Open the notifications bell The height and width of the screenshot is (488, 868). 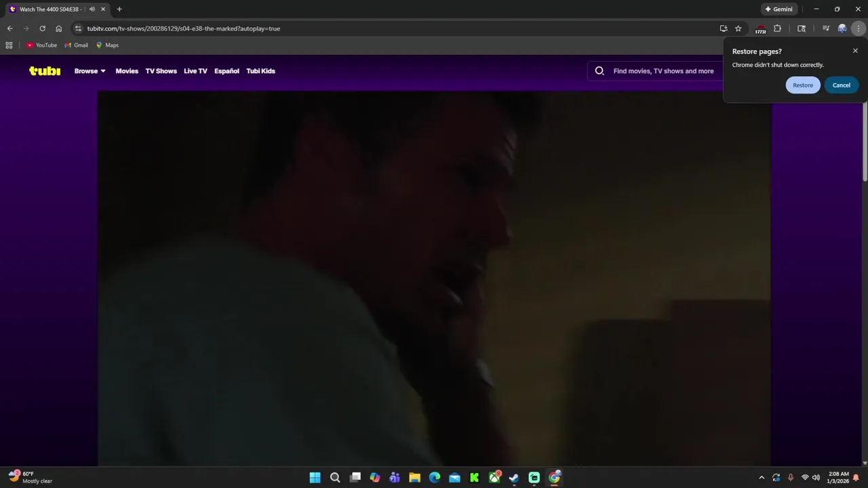(856, 478)
